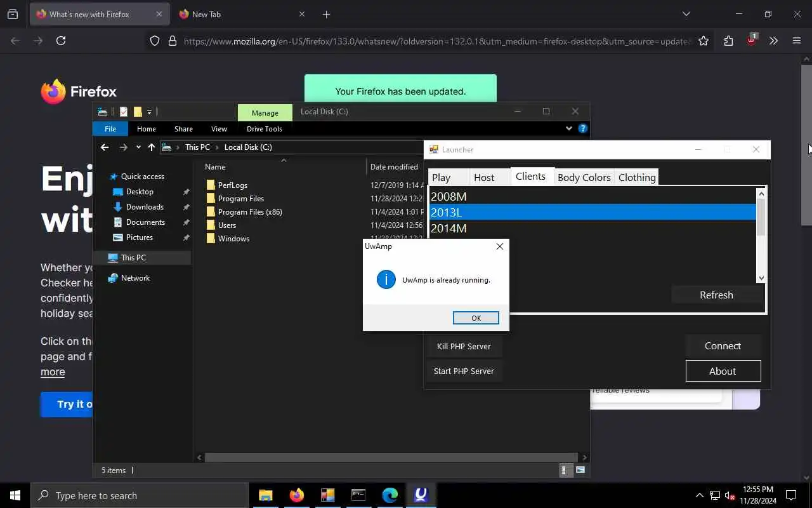
Task: Switch Explorer to large icons view
Action: 580,471
